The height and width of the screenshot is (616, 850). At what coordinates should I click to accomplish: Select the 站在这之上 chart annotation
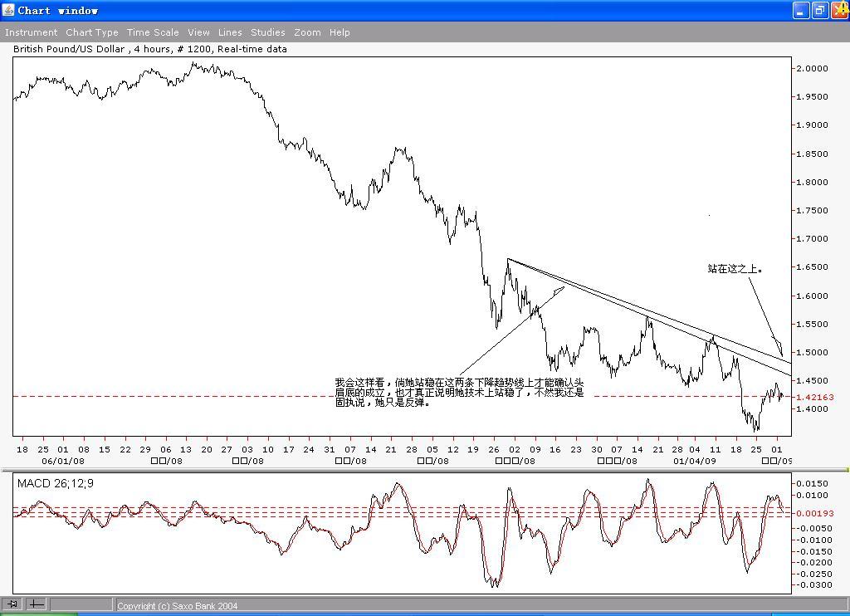[x=735, y=268]
